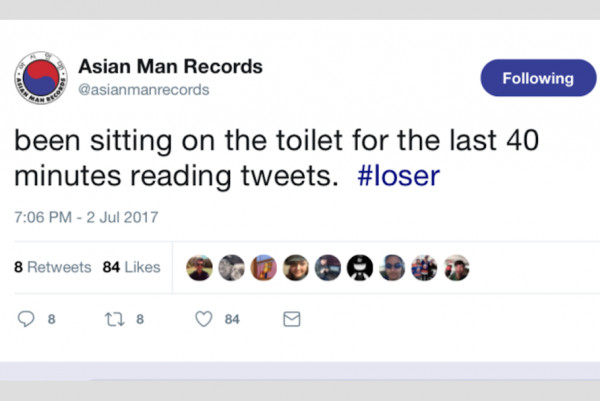Click the black-and-white cartoon face avatar
Viewport: 600px width, 401px height.
(x=360, y=268)
